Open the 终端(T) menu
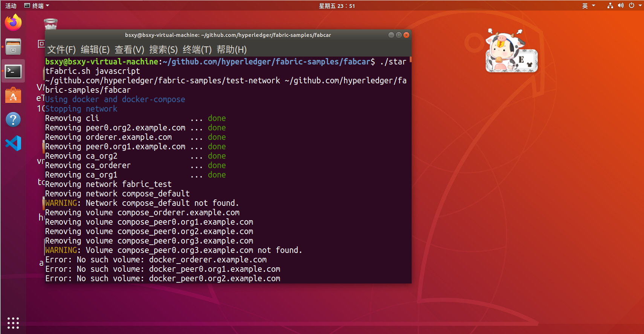Image resolution: width=644 pixels, height=334 pixels. click(x=197, y=50)
